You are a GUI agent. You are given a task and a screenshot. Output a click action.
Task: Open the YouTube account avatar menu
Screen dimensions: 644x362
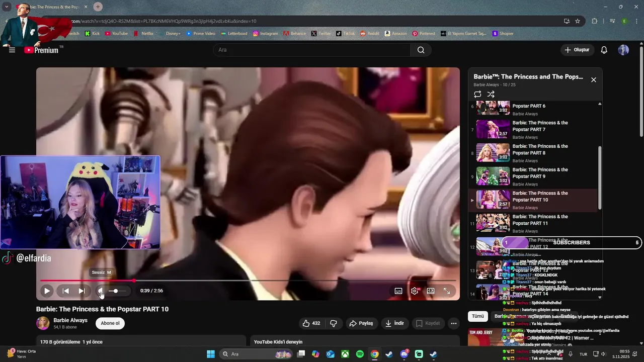pos(623,50)
